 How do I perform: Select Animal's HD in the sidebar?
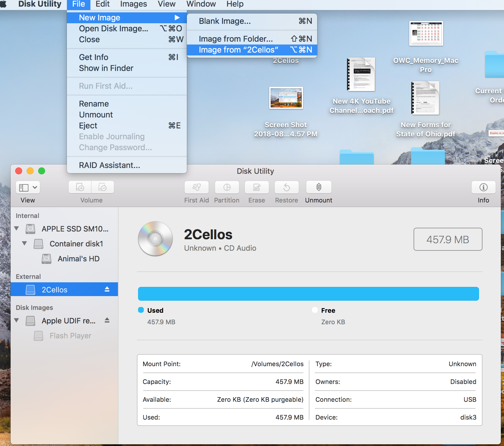coord(64,259)
